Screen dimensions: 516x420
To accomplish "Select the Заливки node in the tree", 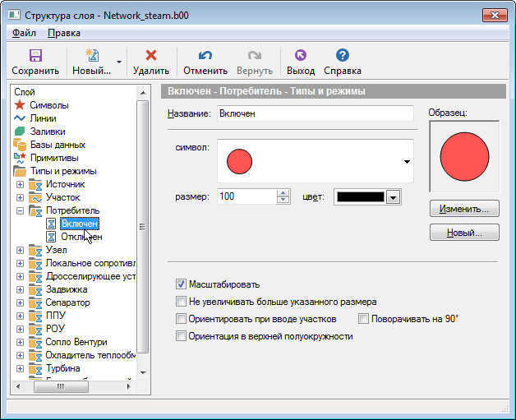I will [47, 132].
